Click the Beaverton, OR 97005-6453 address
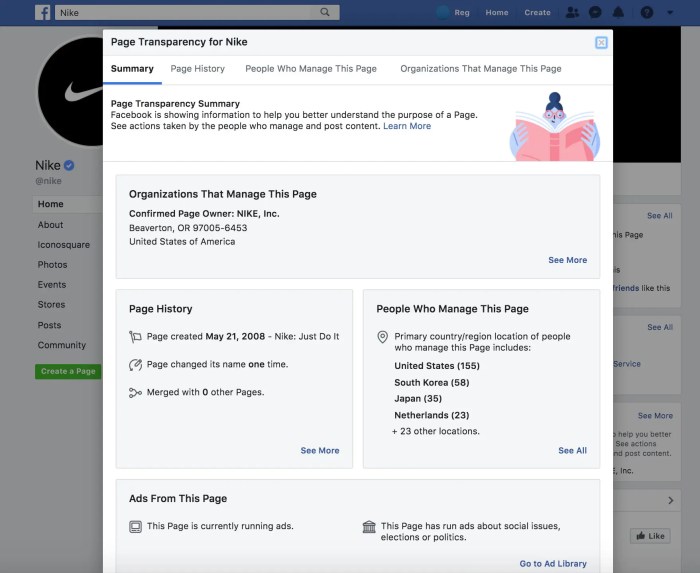 coord(188,228)
